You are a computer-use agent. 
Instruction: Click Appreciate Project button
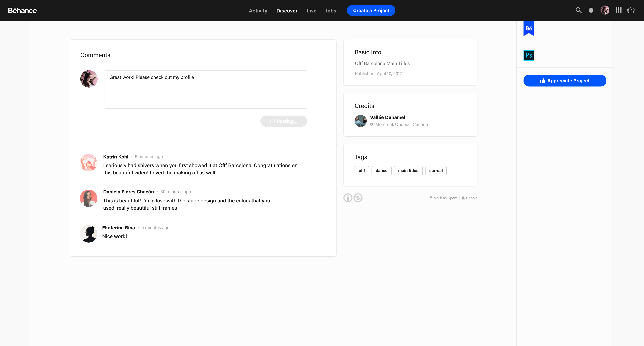565,81
